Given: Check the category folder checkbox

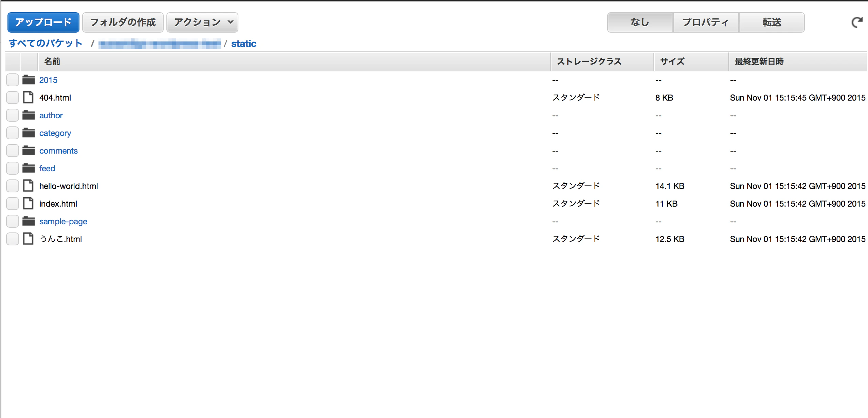Looking at the screenshot, I should click(x=13, y=133).
